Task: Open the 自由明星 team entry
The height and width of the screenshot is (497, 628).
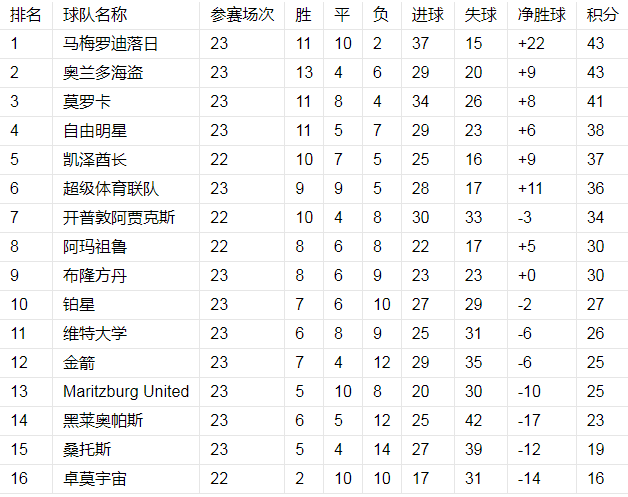Action: 95,131
